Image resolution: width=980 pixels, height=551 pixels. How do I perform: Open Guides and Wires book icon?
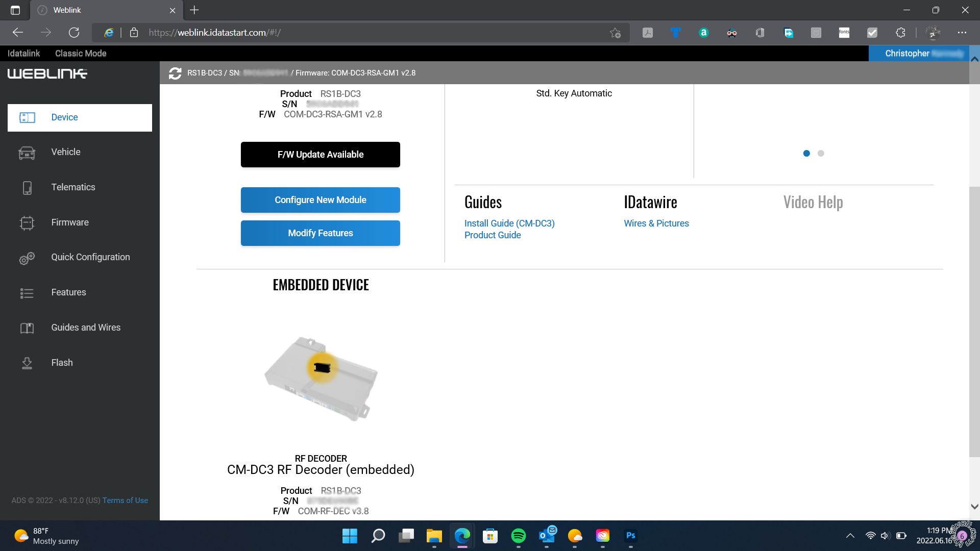pyautogui.click(x=27, y=328)
